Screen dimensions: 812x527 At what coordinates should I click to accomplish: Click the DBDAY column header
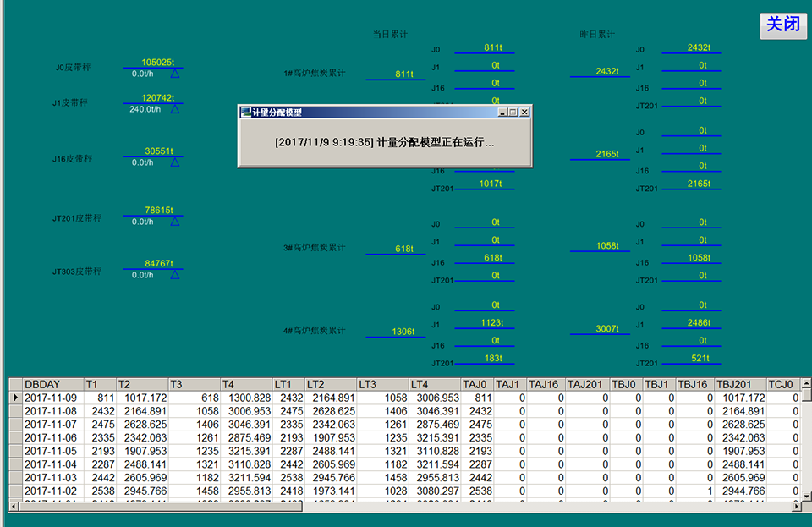(52, 384)
